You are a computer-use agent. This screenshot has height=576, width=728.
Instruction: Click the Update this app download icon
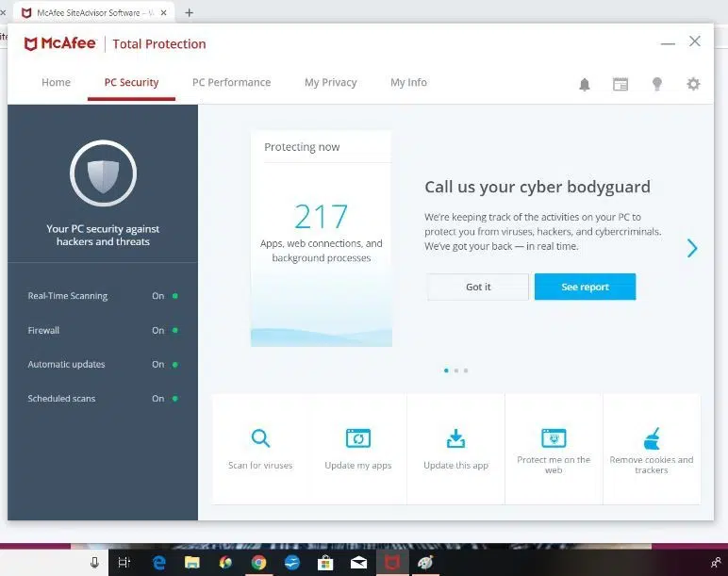(455, 438)
